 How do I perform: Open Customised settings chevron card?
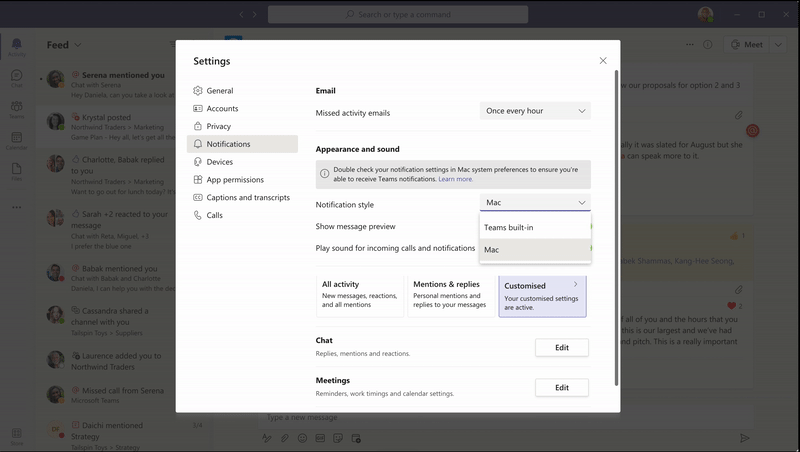tap(542, 296)
